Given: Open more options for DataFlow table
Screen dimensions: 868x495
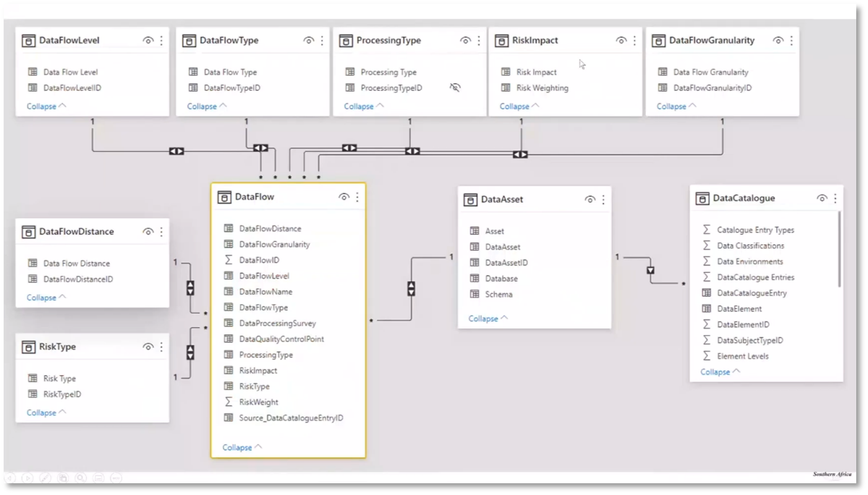Looking at the screenshot, I should point(357,197).
